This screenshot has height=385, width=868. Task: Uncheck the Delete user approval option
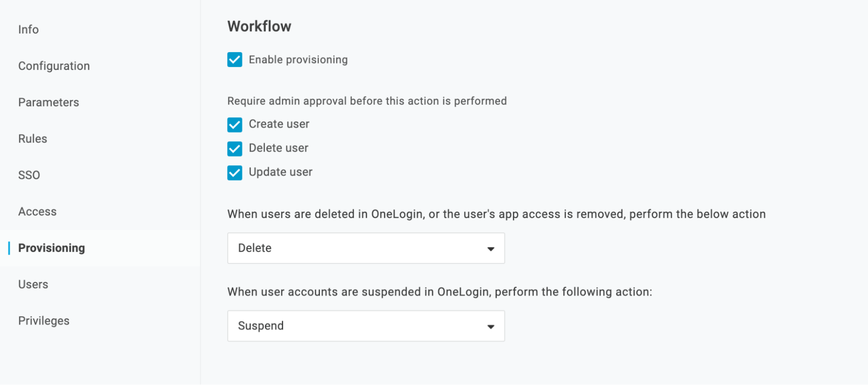tap(234, 149)
